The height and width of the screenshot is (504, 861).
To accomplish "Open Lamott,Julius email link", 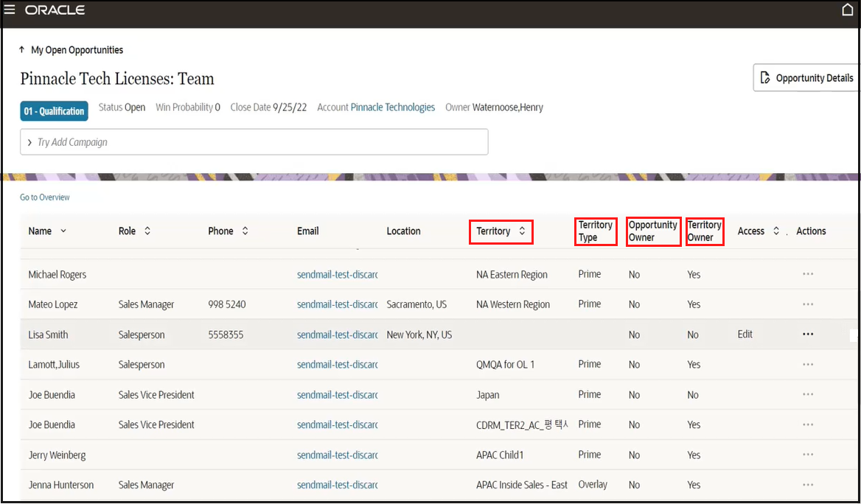I will (337, 365).
